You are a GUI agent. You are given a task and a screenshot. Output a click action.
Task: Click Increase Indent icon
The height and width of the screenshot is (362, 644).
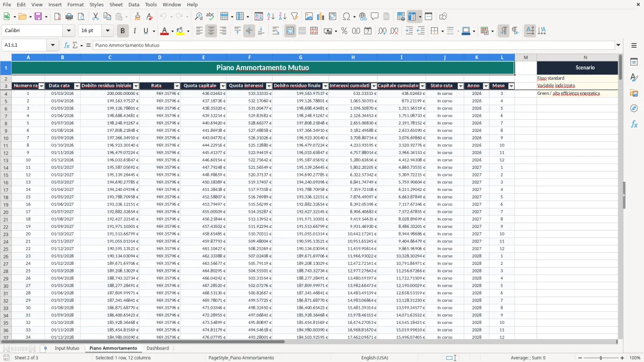click(409, 31)
